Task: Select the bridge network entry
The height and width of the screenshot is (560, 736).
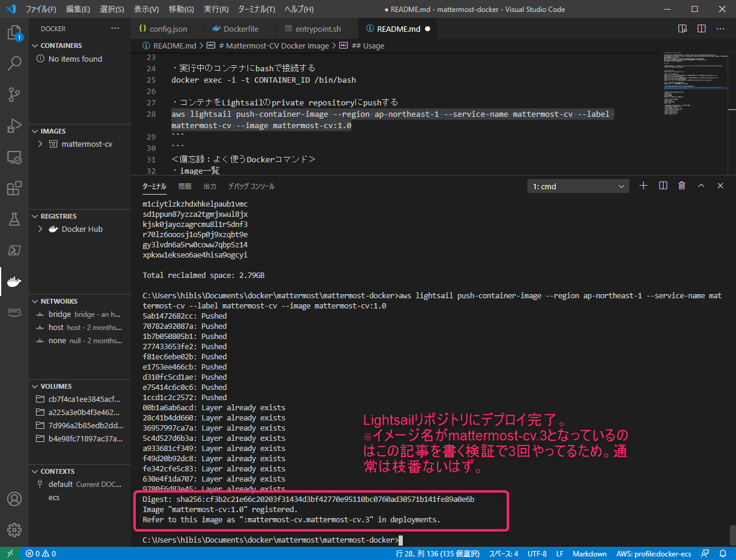Action: (x=80, y=314)
